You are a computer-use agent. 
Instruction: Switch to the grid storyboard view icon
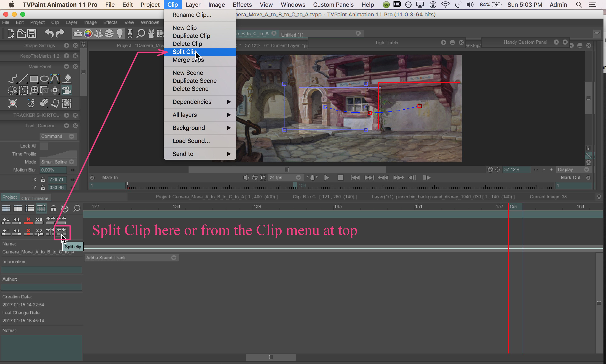pyautogui.click(x=6, y=208)
